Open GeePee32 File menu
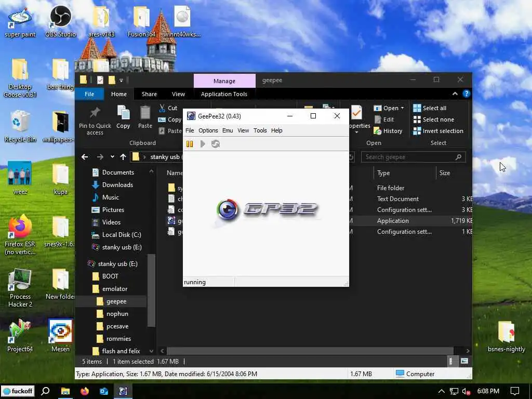Image resolution: width=532 pixels, height=399 pixels. coord(190,130)
